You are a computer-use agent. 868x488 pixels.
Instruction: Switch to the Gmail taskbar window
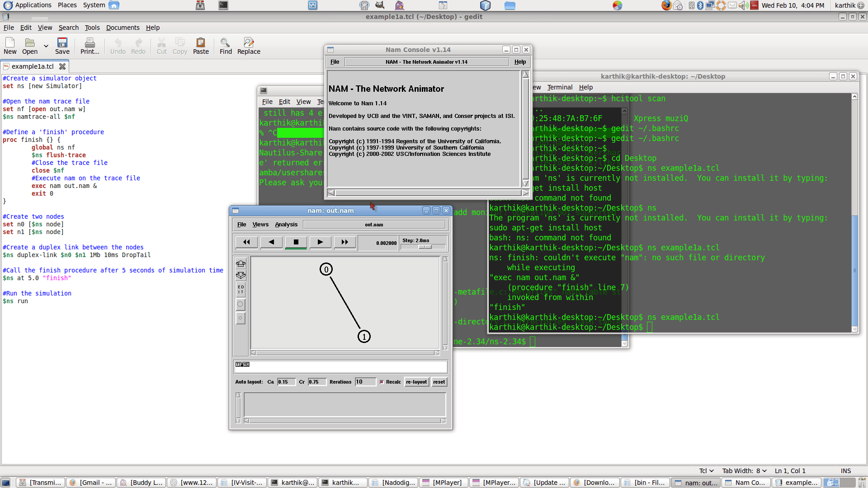click(x=91, y=483)
